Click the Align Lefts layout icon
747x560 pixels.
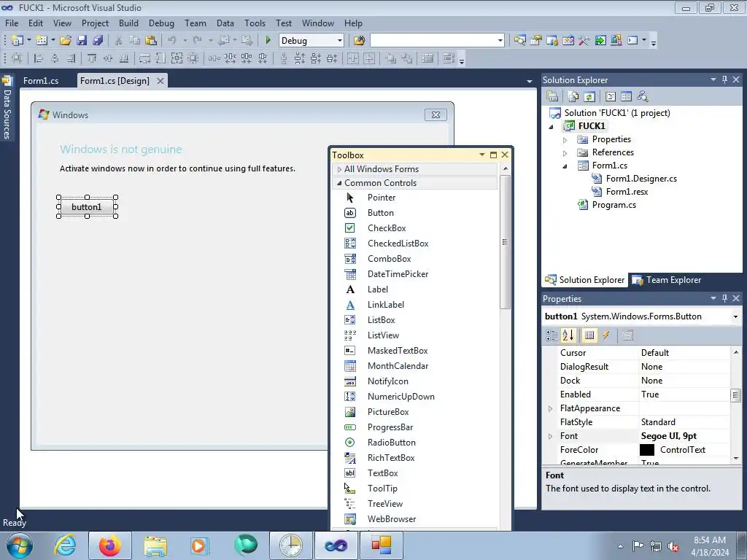click(39, 58)
